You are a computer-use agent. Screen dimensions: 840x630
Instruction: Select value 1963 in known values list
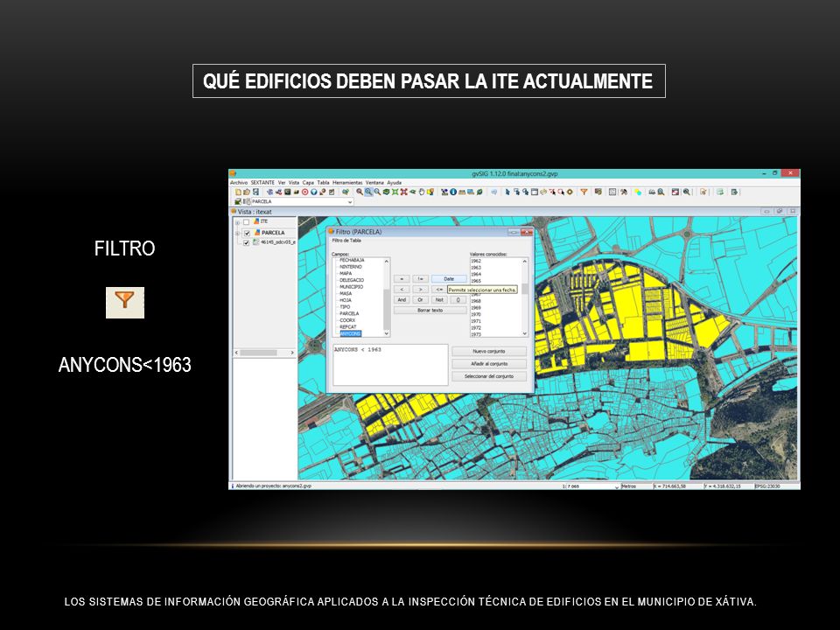point(476,268)
